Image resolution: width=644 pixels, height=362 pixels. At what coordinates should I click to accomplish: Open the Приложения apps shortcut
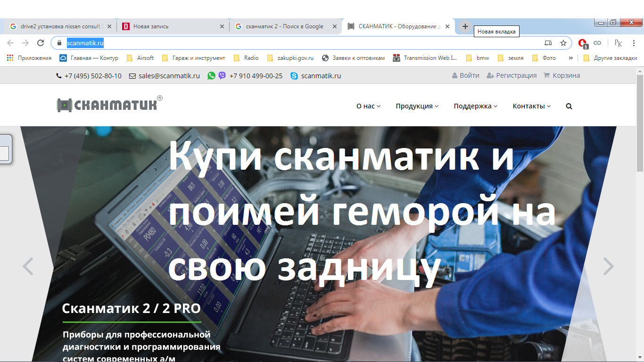coord(29,58)
